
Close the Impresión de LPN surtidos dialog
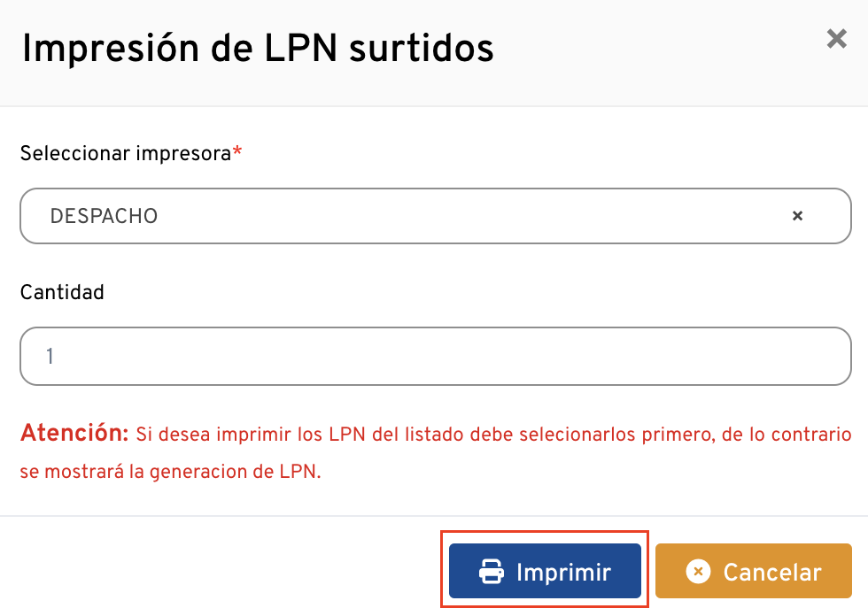tap(836, 39)
